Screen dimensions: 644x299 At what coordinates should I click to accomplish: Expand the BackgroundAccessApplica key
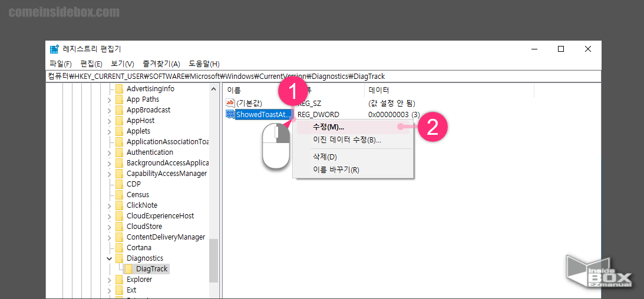click(109, 163)
